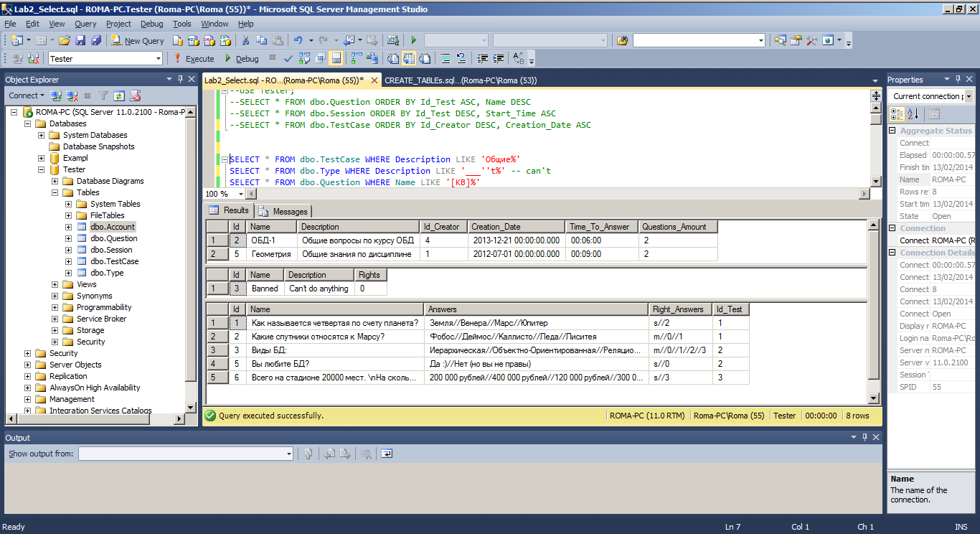This screenshot has height=534, width=980.
Task: Click Uncomment selected lines icon
Action: point(461,59)
